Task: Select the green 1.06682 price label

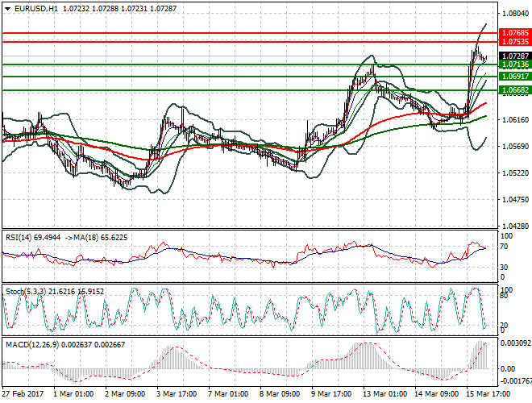Action: click(x=513, y=91)
